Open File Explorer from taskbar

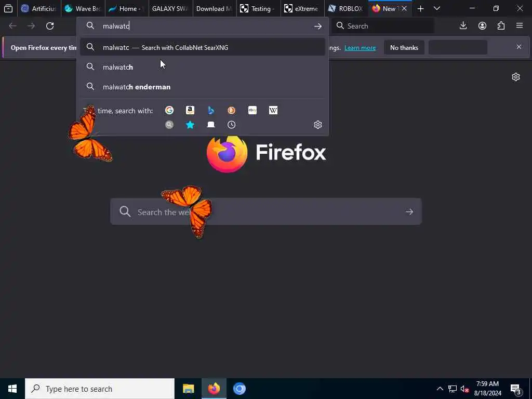[188, 389]
